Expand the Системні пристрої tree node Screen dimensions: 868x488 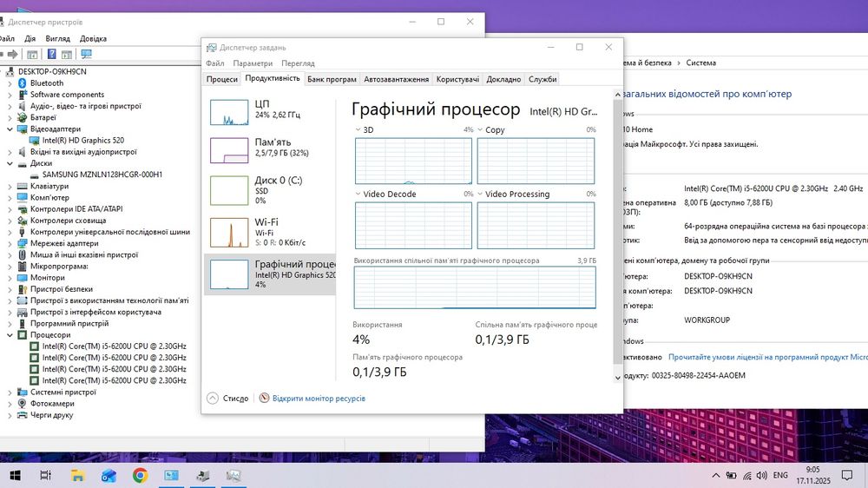(x=10, y=392)
